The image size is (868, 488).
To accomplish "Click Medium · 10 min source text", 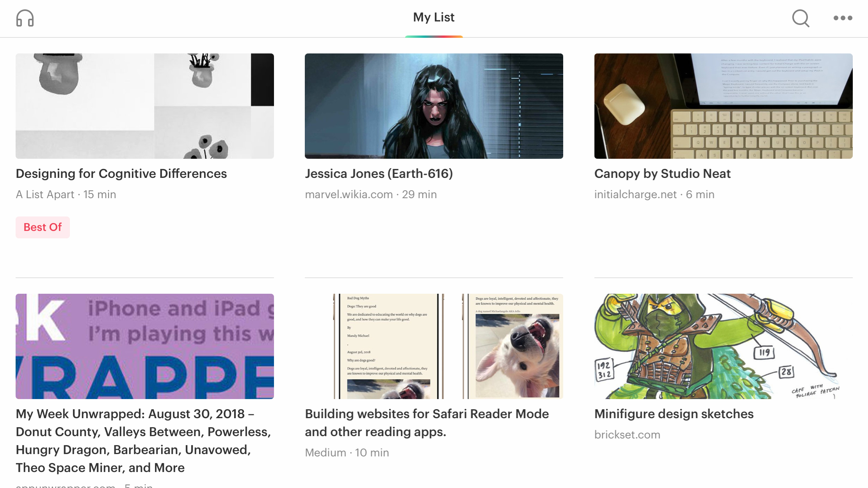I will click(347, 453).
